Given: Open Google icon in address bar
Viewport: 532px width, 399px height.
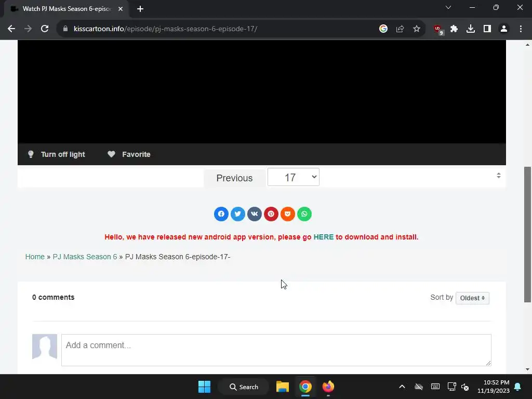Looking at the screenshot, I should [x=383, y=29].
